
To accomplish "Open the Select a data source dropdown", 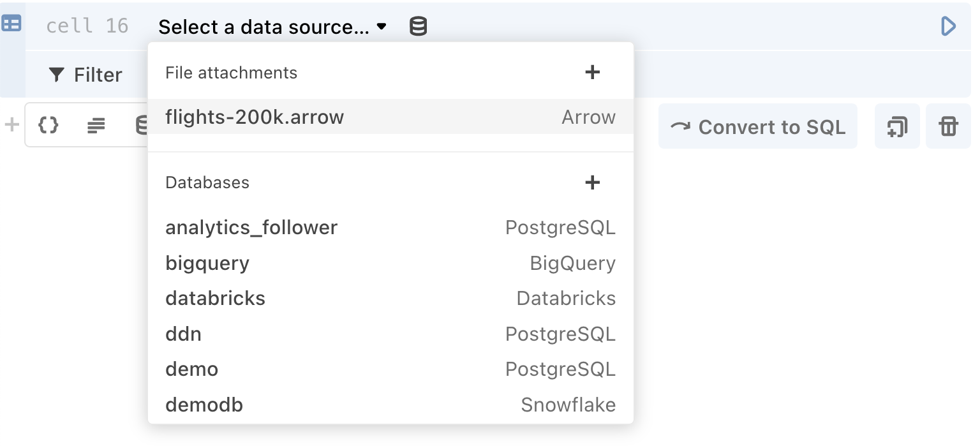I will pyautogui.click(x=265, y=27).
